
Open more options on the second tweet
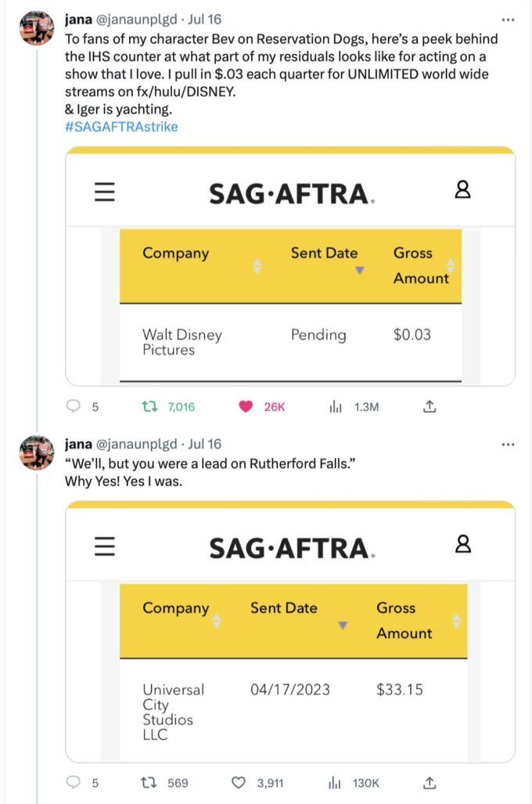pos(508,445)
